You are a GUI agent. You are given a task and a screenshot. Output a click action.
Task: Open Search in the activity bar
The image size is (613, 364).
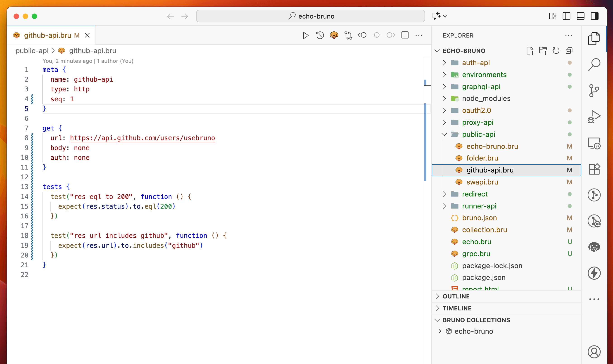pos(594,64)
